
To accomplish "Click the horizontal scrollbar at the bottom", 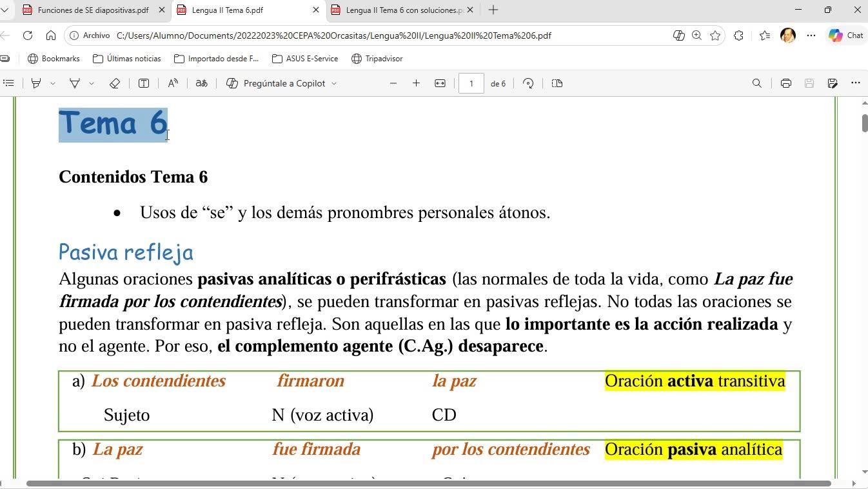I will [428, 483].
